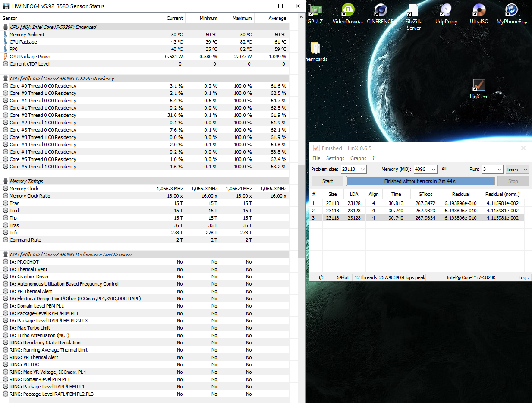Click Tcas timing row icon
This screenshot has width=532, height=403.
tap(6, 203)
